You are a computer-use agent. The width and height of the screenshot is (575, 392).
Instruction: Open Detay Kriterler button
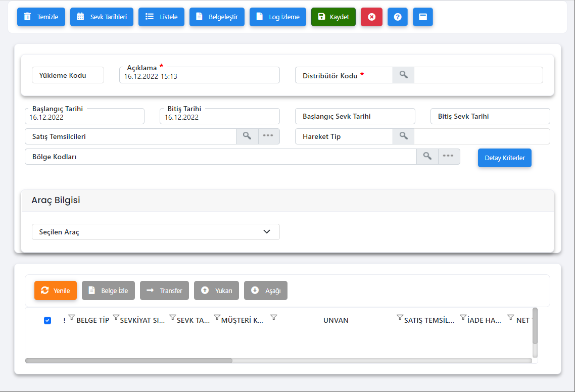pyautogui.click(x=504, y=158)
